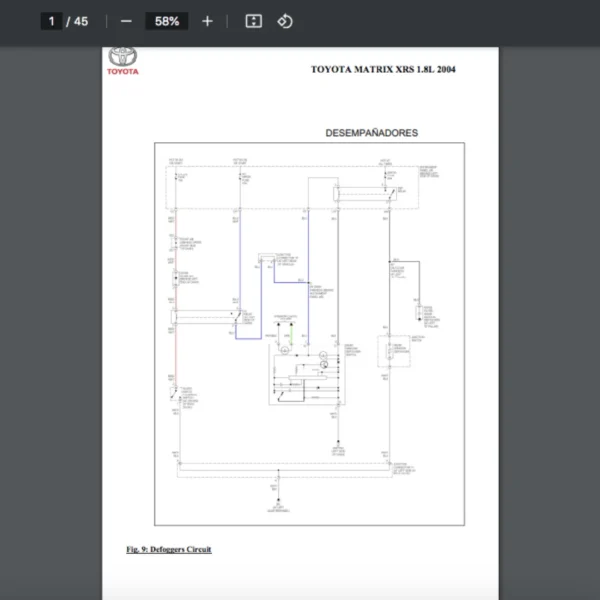This screenshot has height=600, width=600.
Task: Click the zoom out minus button
Action: tap(126, 21)
